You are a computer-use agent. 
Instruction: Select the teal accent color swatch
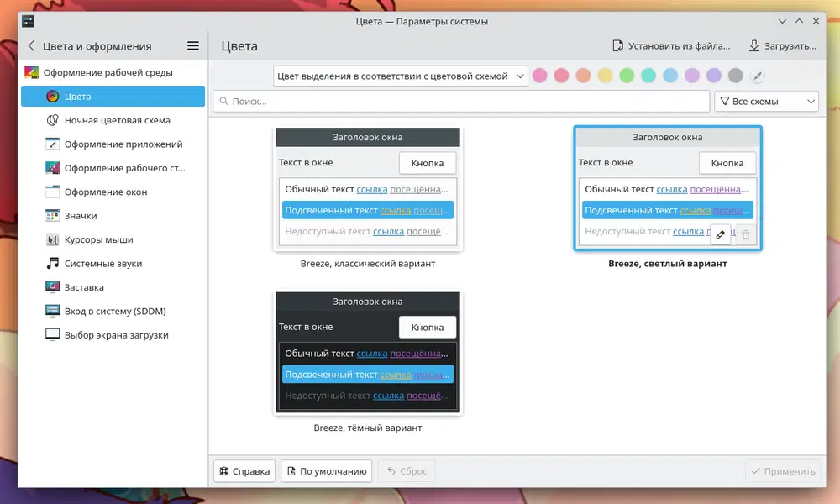648,76
